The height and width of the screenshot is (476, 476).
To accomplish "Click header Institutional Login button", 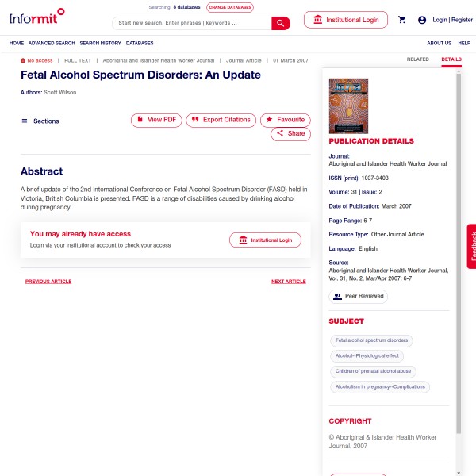I will coord(346,20).
